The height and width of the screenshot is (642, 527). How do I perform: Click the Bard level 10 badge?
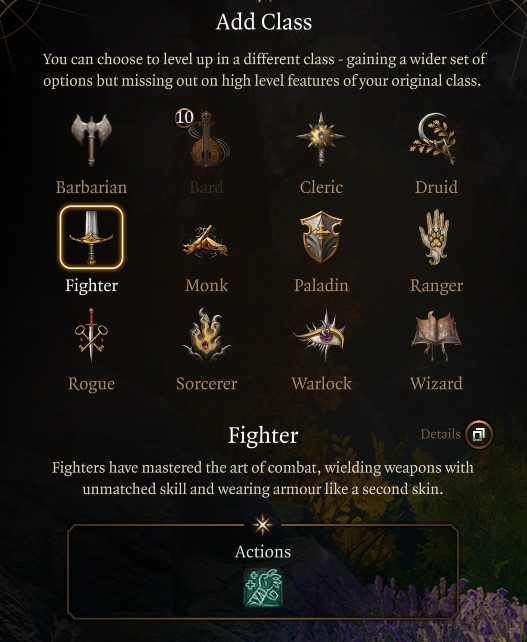tap(184, 118)
